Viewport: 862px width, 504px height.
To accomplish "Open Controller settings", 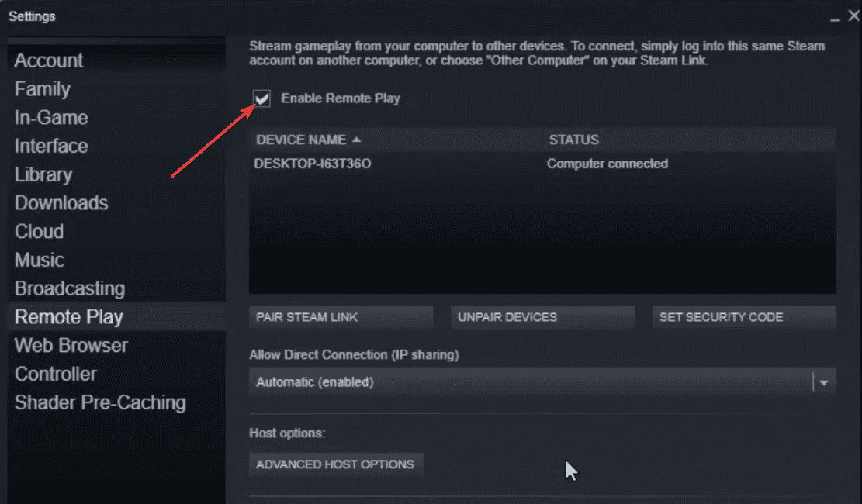I will pos(56,374).
